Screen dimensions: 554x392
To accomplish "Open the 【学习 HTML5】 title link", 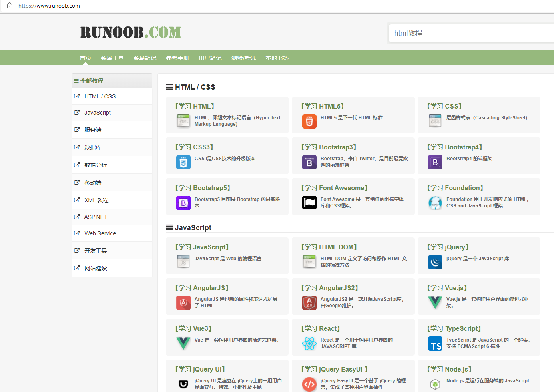I will point(323,106).
